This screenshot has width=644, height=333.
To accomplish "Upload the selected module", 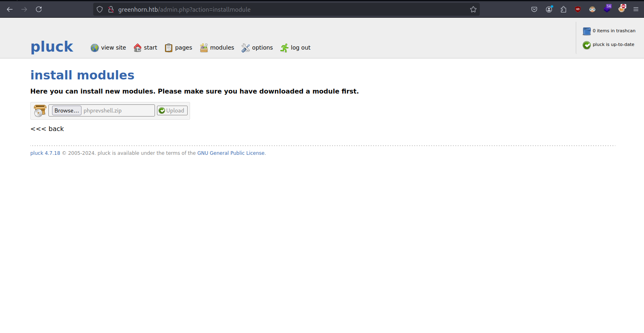I will pos(172,110).
